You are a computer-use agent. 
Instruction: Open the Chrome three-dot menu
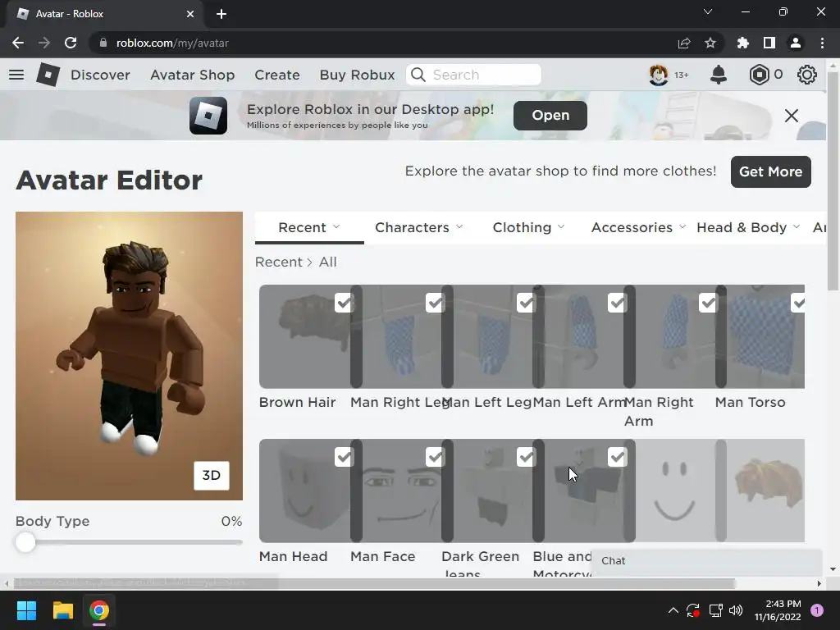822,43
